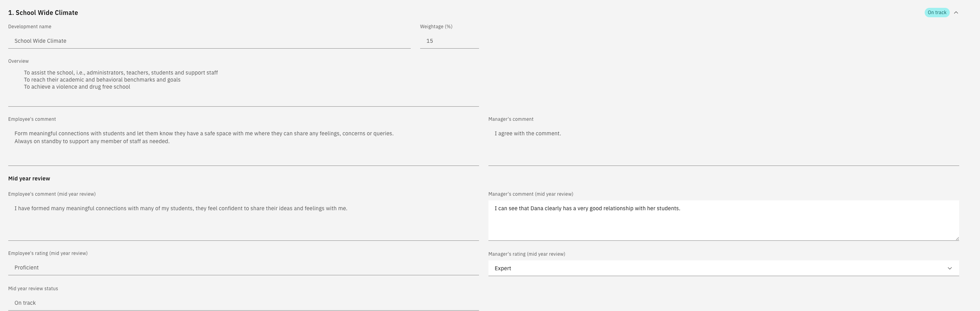The width and height of the screenshot is (980, 311).
Task: Click the On track status badge
Action: pyautogui.click(x=937, y=13)
